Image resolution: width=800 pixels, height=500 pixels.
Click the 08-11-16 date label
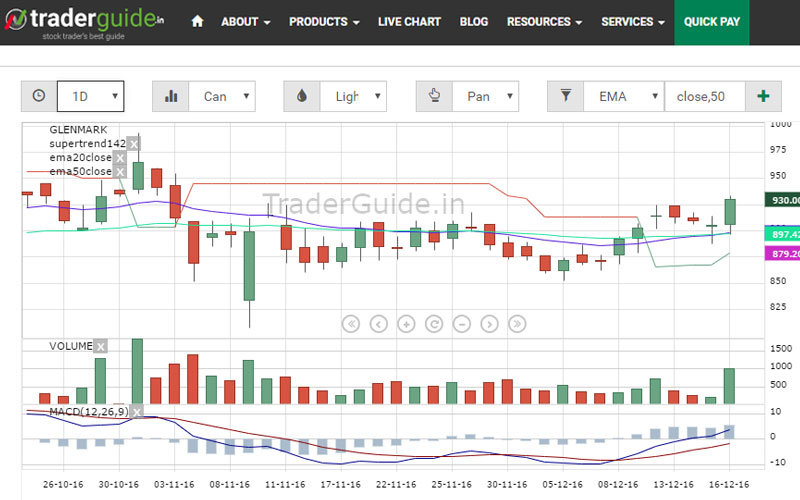230,484
